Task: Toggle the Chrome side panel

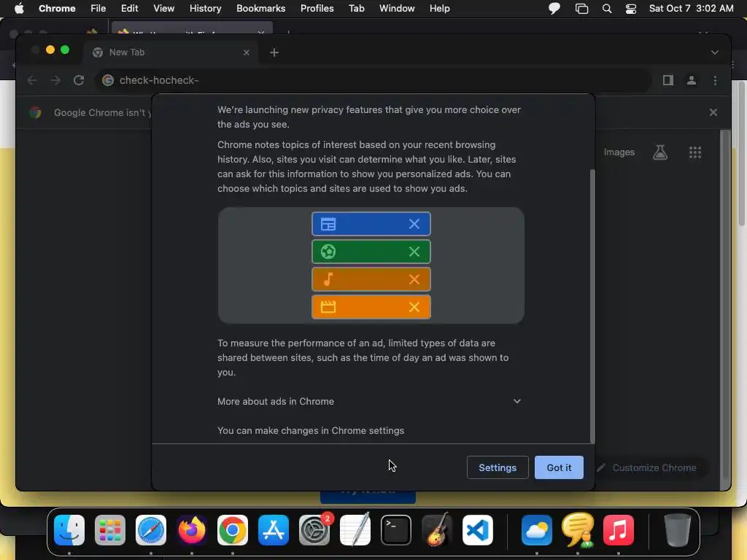Action: pyautogui.click(x=668, y=80)
